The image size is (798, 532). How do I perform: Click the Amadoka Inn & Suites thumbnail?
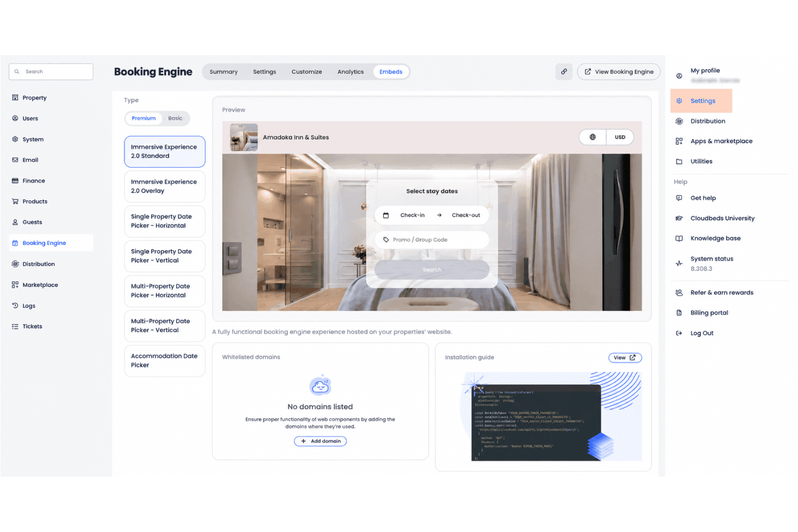pos(244,137)
